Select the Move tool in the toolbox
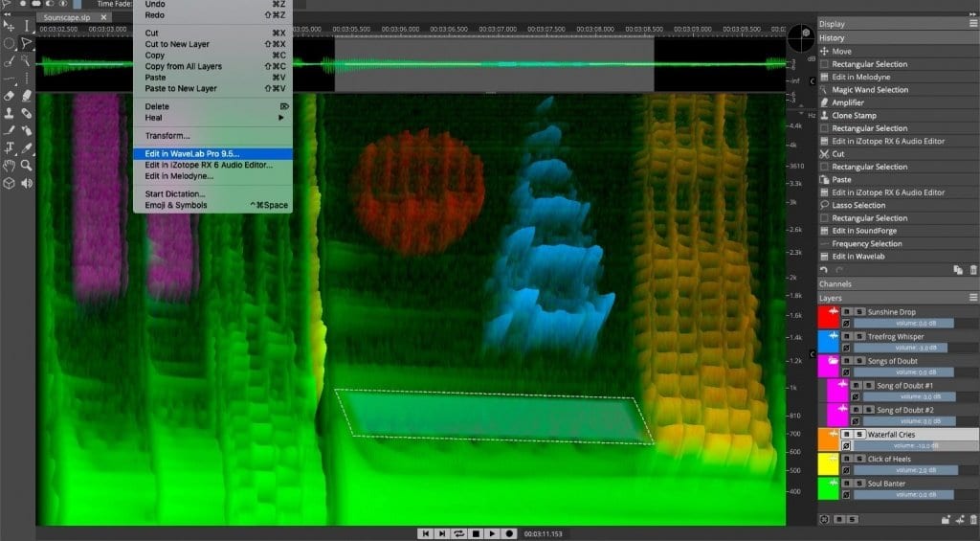Image resolution: width=980 pixels, height=541 pixels. pos(9,26)
